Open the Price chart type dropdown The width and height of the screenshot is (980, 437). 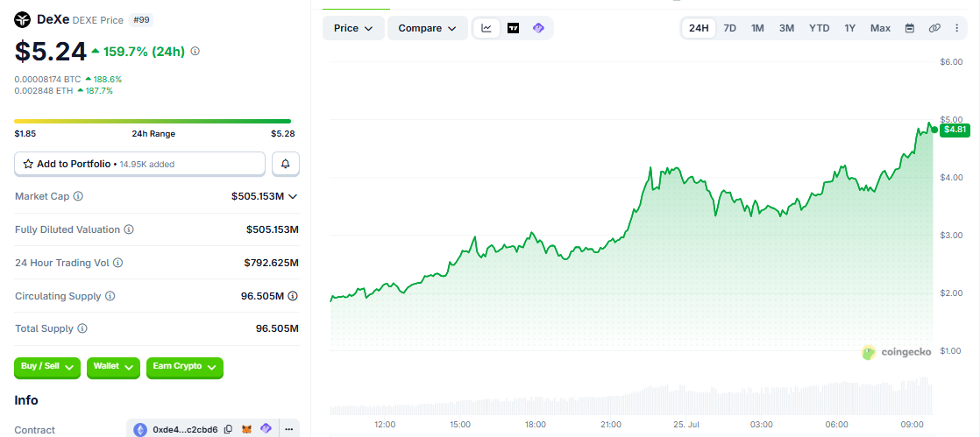click(x=353, y=28)
